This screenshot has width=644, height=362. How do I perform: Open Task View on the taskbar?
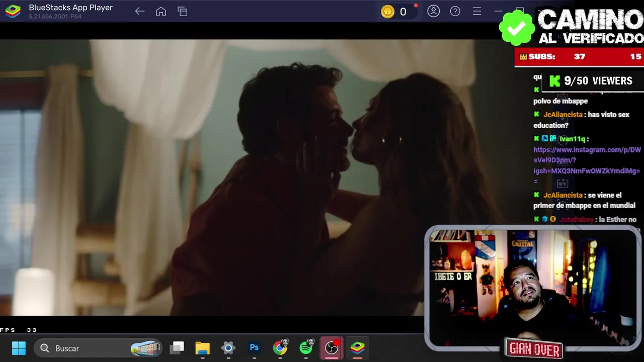click(x=177, y=348)
